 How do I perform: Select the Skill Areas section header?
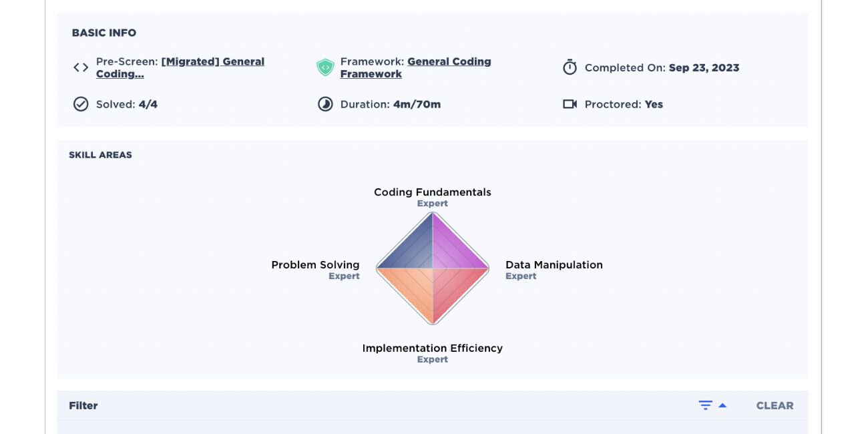pyautogui.click(x=101, y=154)
